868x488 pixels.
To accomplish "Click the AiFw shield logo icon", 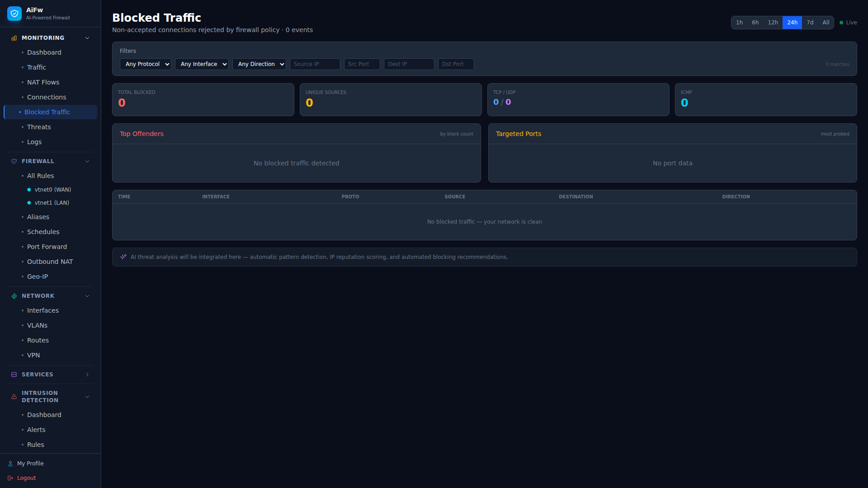I will [x=14, y=14].
